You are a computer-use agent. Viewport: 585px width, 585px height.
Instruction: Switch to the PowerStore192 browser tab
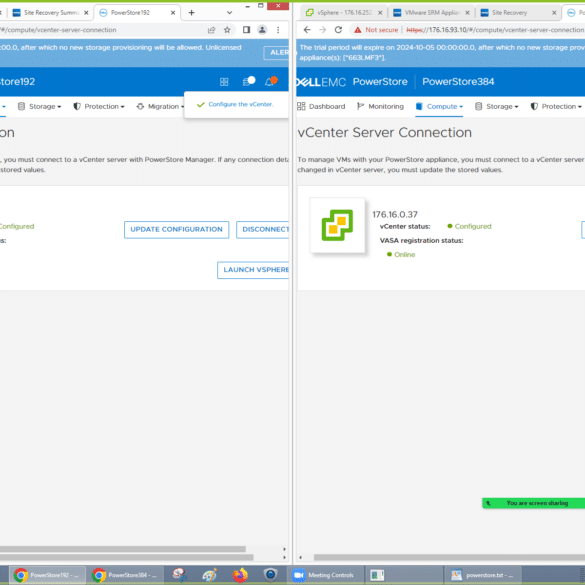pyautogui.click(x=137, y=13)
